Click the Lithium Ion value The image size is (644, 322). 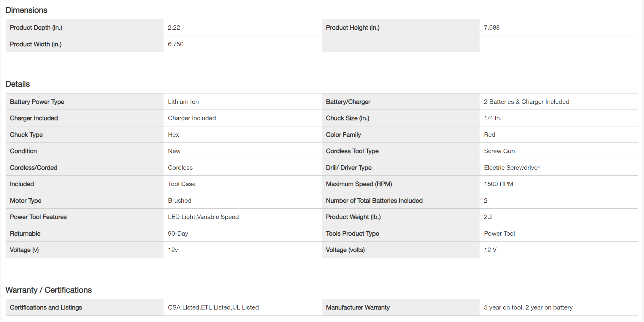click(183, 102)
